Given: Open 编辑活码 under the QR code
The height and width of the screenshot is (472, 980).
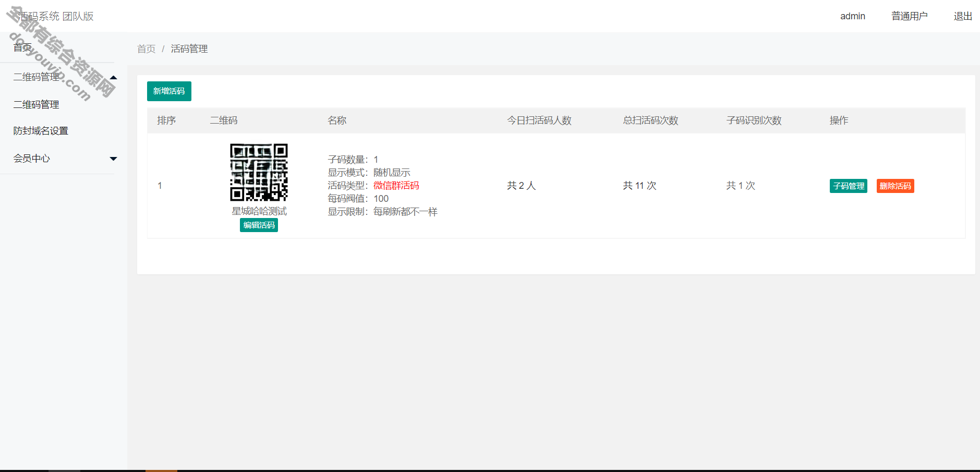Looking at the screenshot, I should pyautogui.click(x=259, y=225).
